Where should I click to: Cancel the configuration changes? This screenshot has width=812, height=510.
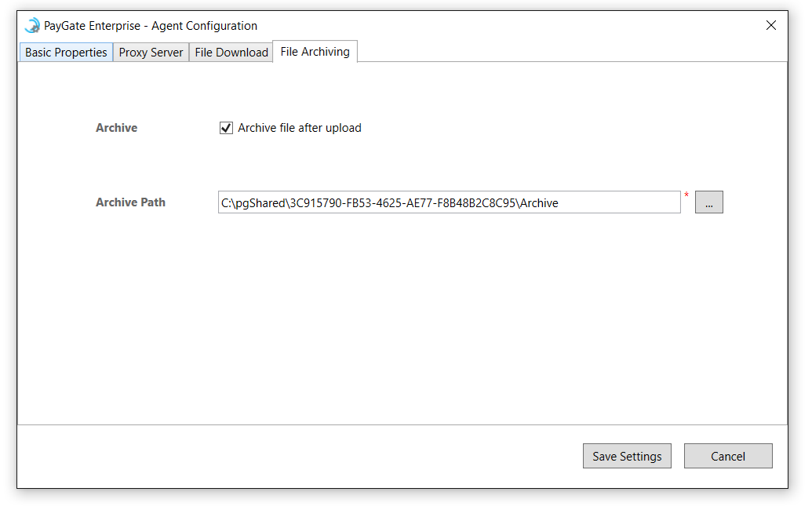(727, 456)
